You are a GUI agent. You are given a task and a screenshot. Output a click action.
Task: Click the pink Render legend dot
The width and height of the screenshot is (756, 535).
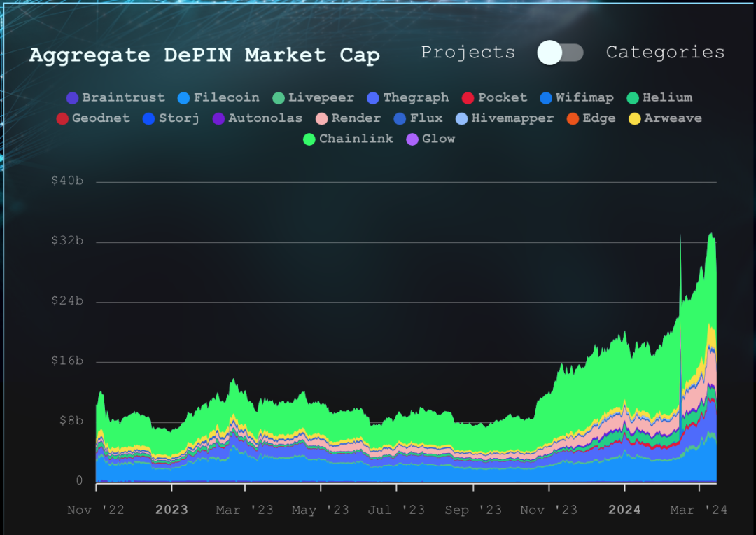pyautogui.click(x=322, y=118)
